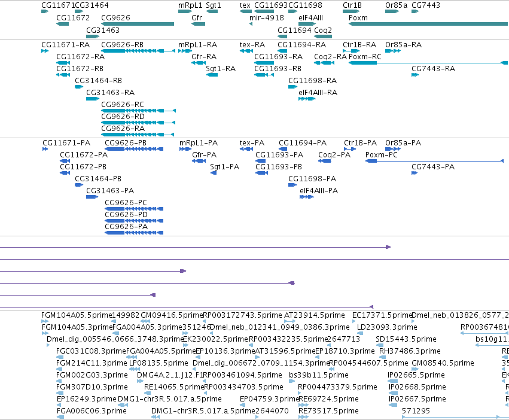This screenshot has height=420, width=509.
Task: Open the AT23914.5prime EST label
Action: 315,315
